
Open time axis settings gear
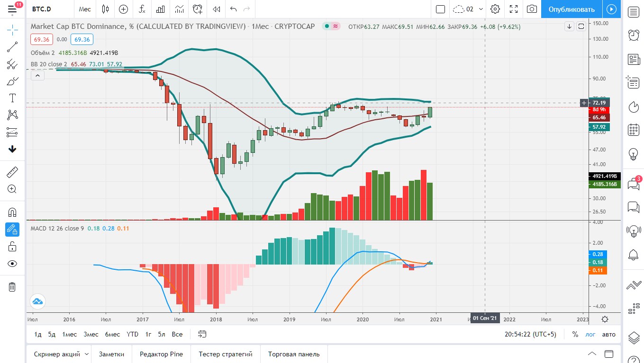pos(605,319)
